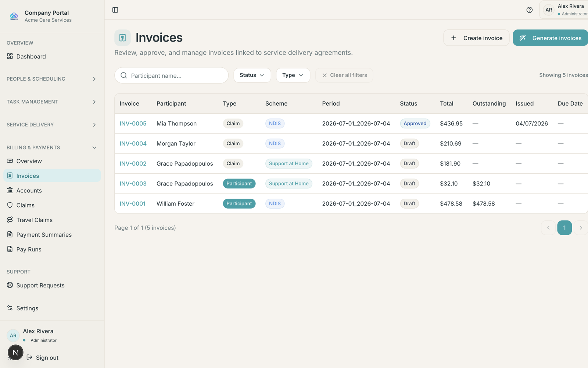Viewport: 588px width, 368px height.
Task: Expand the People & Scheduling section
Action: pos(52,79)
